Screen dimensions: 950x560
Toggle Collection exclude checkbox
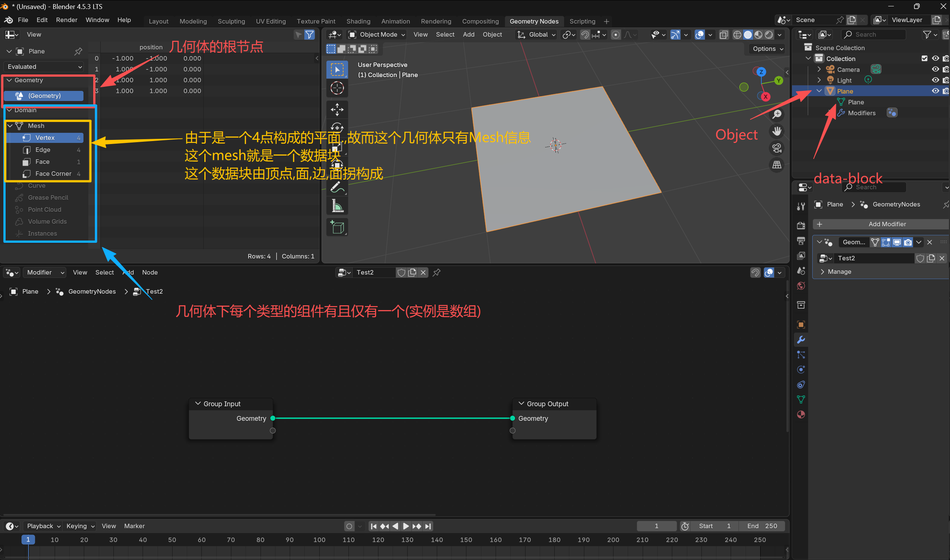pyautogui.click(x=924, y=58)
